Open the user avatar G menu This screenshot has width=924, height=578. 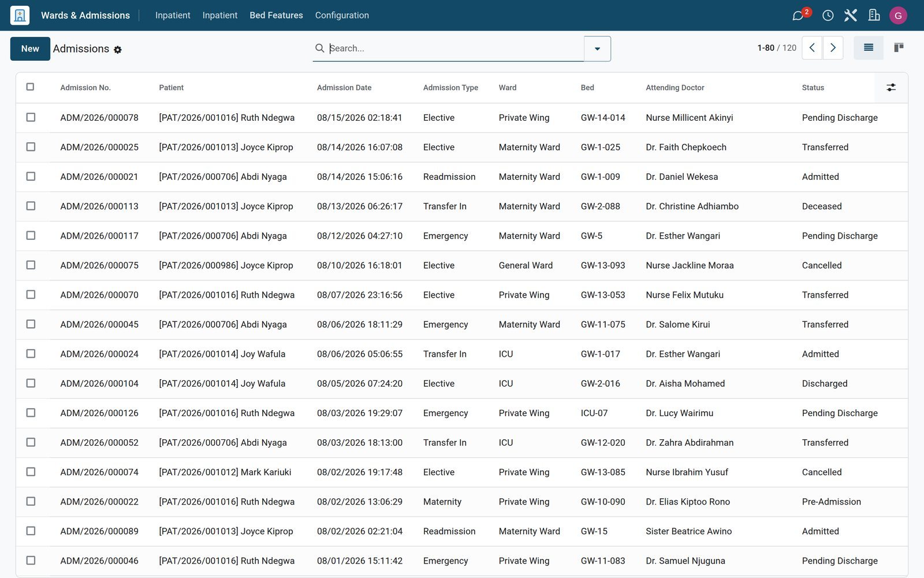[898, 16]
